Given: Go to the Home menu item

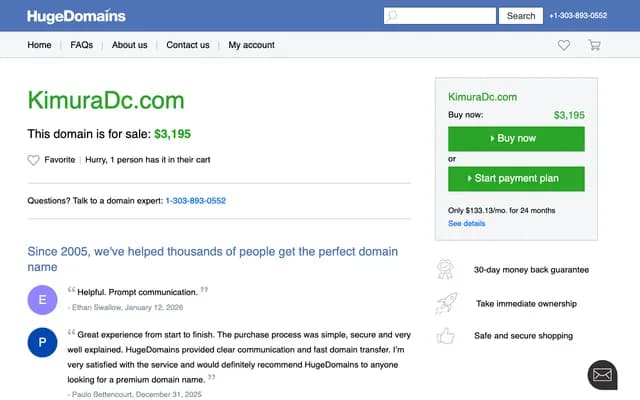Looking at the screenshot, I should 39,45.
